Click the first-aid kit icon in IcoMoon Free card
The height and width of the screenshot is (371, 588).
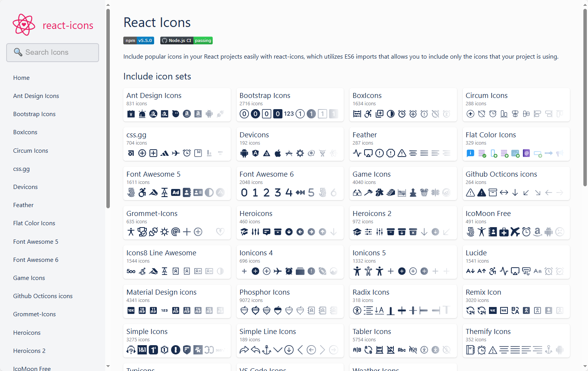pyautogui.click(x=504, y=232)
